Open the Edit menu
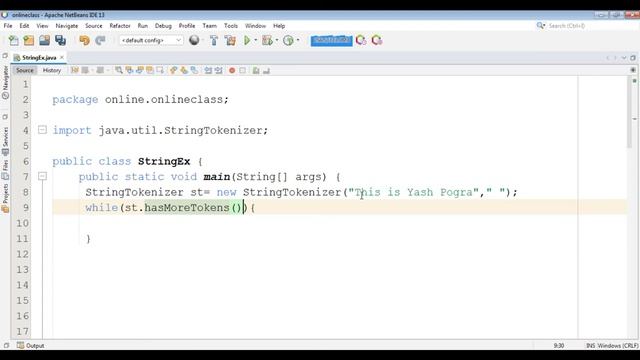 [24, 26]
